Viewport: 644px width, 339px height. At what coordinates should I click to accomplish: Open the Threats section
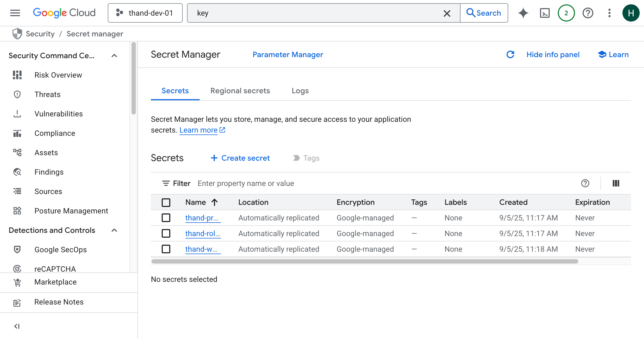coord(47,94)
